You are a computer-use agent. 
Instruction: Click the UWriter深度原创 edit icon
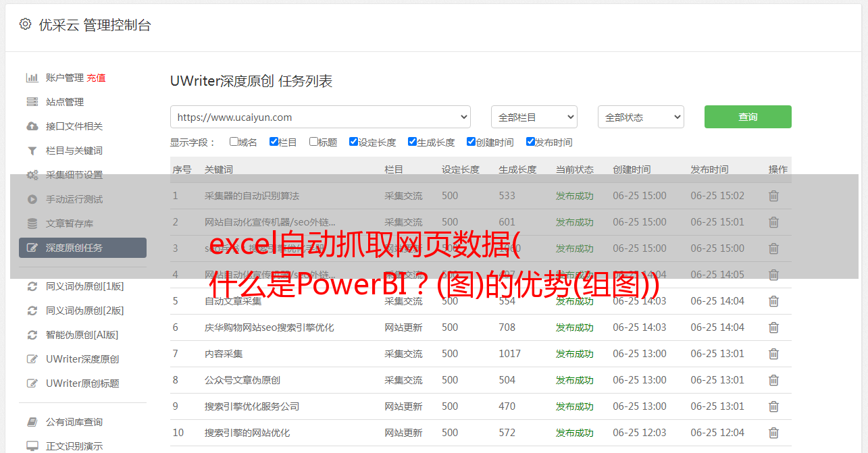click(32, 359)
